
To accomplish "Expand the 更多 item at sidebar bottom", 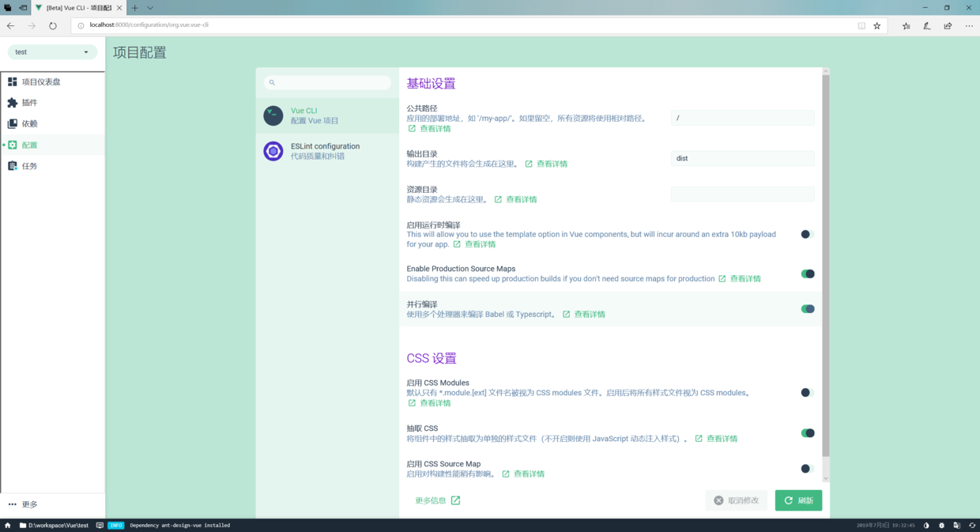I will [x=26, y=504].
